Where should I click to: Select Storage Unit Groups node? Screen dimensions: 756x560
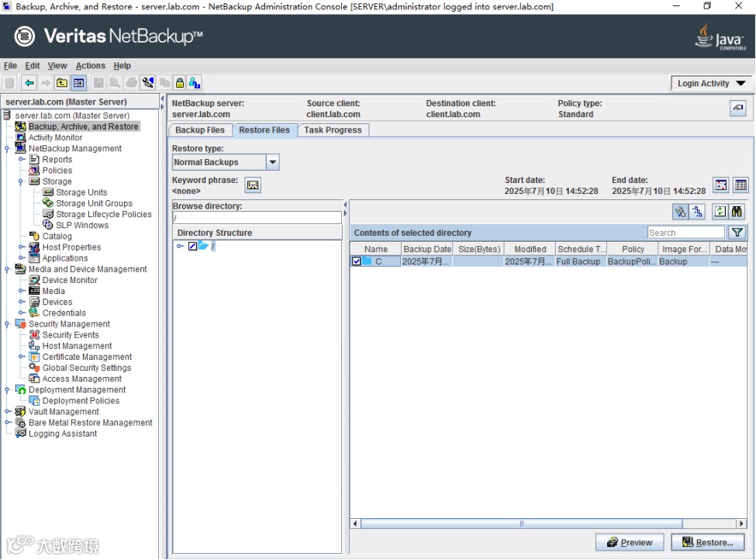coord(94,203)
